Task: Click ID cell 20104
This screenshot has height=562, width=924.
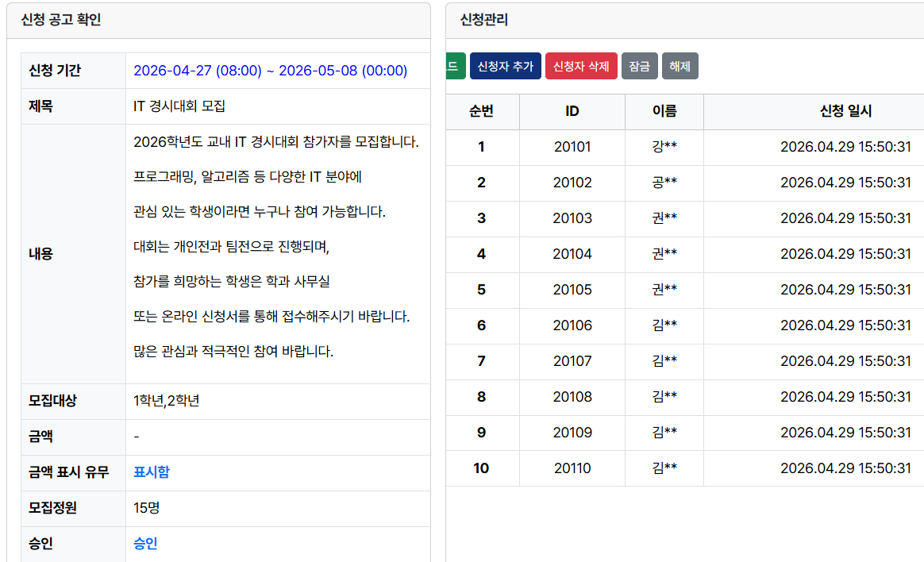Action: pyautogui.click(x=572, y=254)
